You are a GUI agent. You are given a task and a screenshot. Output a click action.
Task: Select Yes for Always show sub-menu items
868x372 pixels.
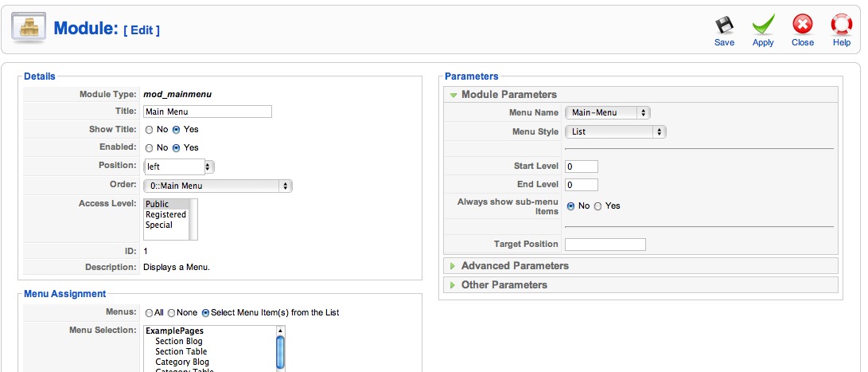(597, 206)
